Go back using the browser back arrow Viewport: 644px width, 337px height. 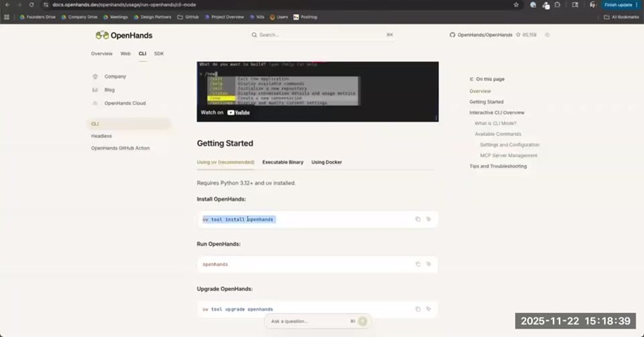click(7, 5)
